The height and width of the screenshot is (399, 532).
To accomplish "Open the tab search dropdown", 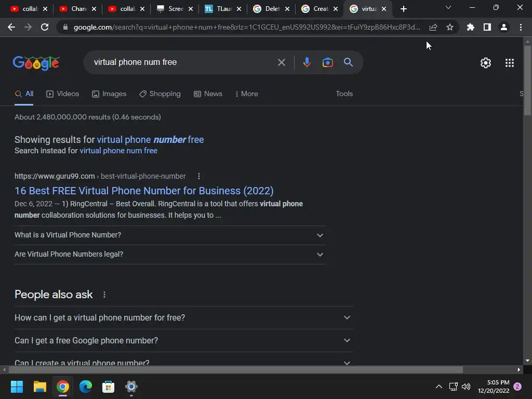I will pyautogui.click(x=448, y=7).
